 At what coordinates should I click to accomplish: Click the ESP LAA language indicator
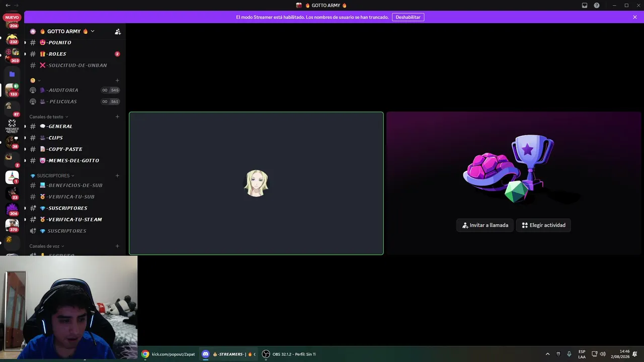tap(582, 354)
